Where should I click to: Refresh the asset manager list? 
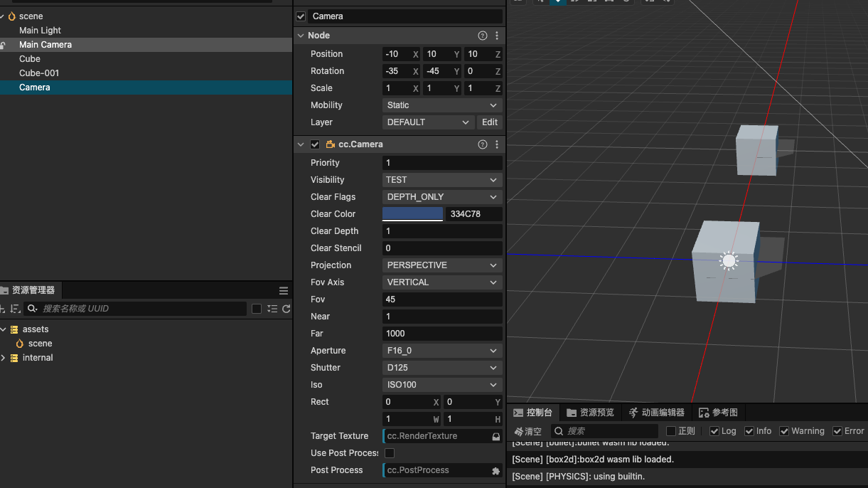pos(286,309)
